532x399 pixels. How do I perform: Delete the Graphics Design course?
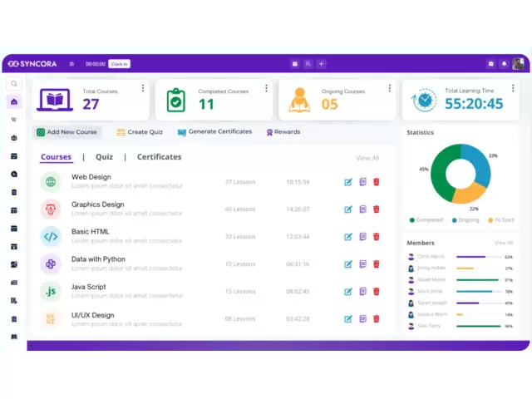377,209
